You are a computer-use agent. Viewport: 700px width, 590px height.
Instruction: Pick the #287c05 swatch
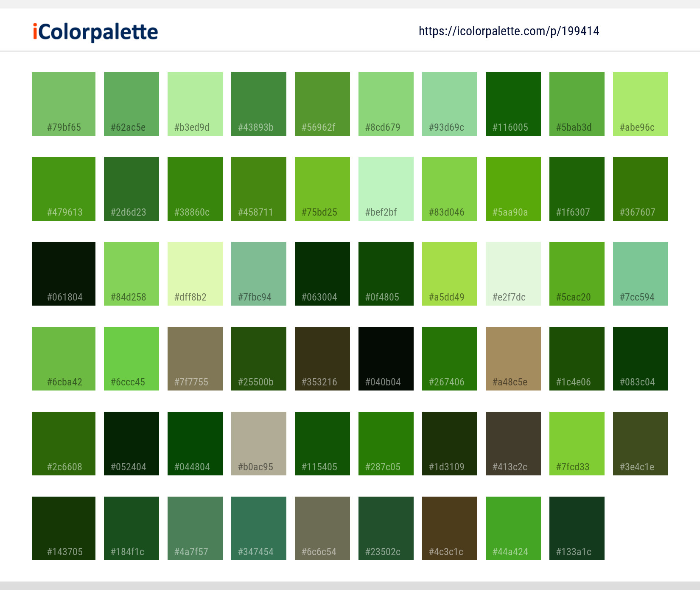click(x=386, y=444)
